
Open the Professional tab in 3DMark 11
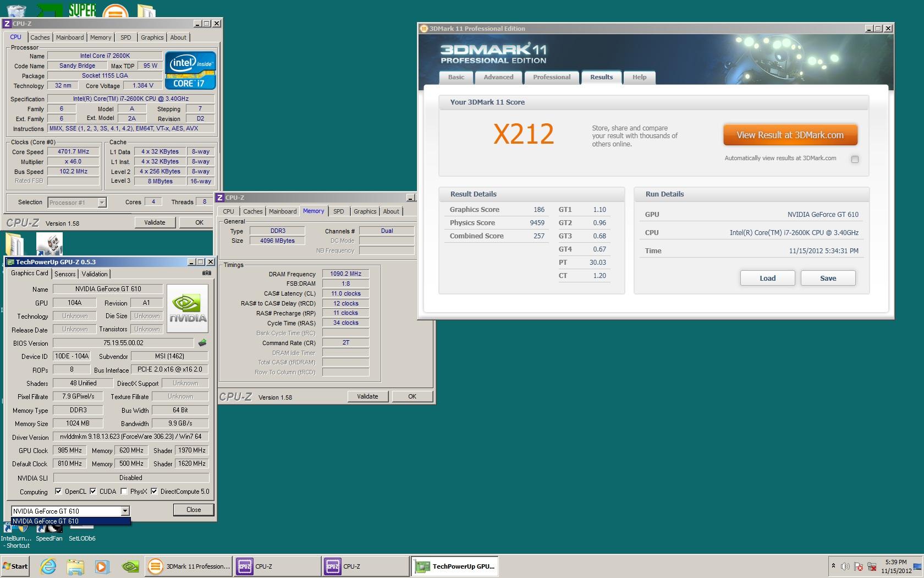552,77
